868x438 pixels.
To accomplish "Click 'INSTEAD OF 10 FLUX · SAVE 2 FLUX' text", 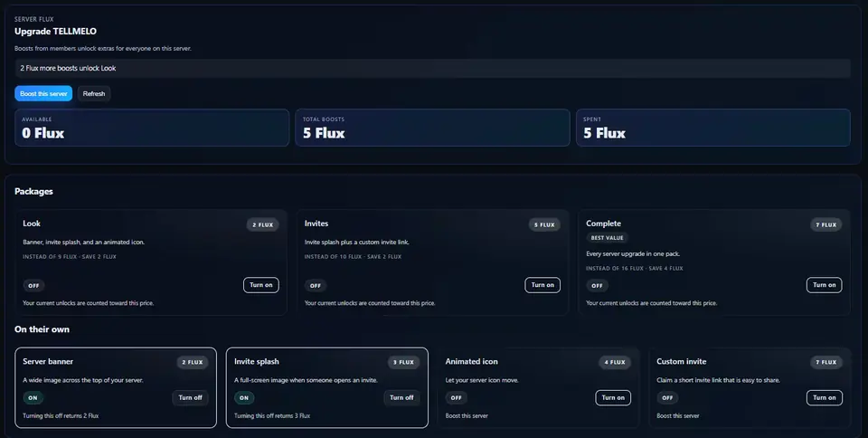I will (x=353, y=257).
